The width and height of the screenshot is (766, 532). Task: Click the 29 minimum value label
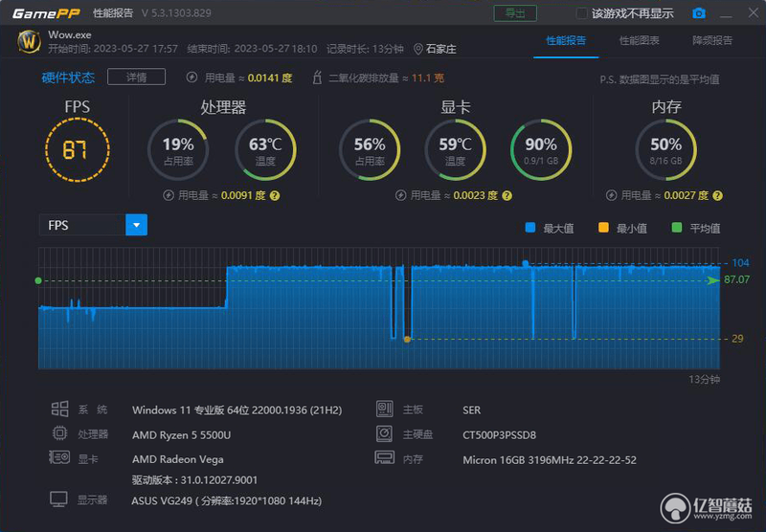click(x=737, y=339)
